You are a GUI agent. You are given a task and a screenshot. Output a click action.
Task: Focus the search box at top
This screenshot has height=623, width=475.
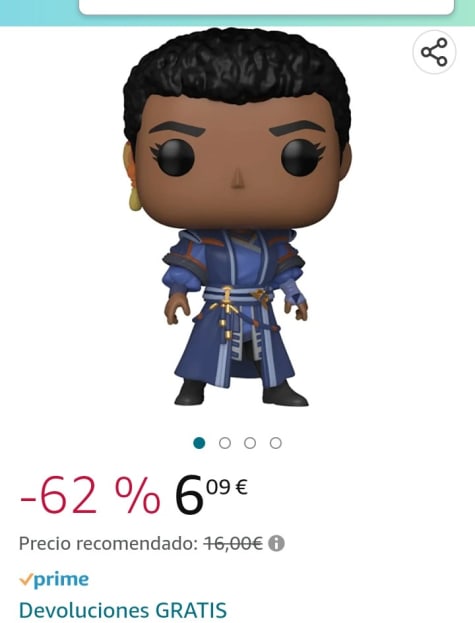point(266,7)
